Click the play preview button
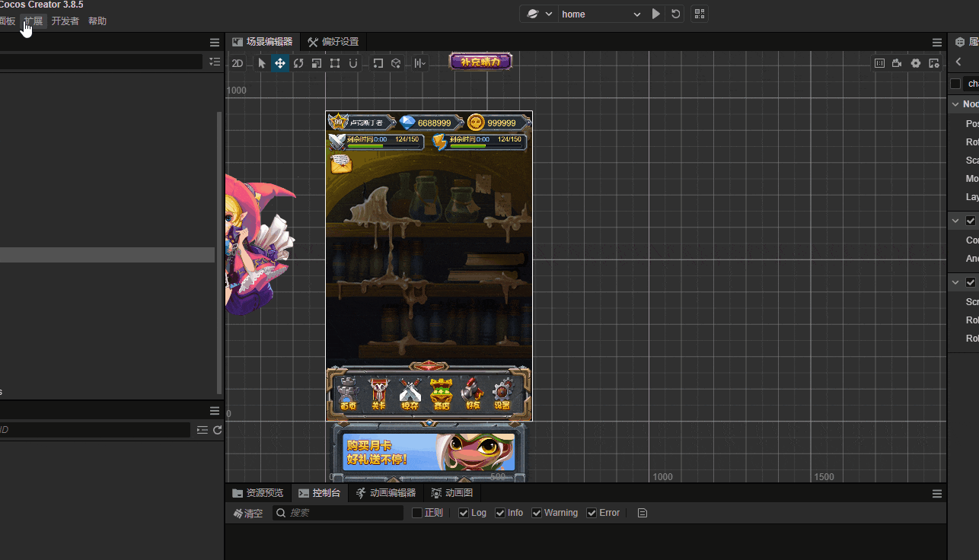This screenshot has height=560, width=979. pos(656,14)
